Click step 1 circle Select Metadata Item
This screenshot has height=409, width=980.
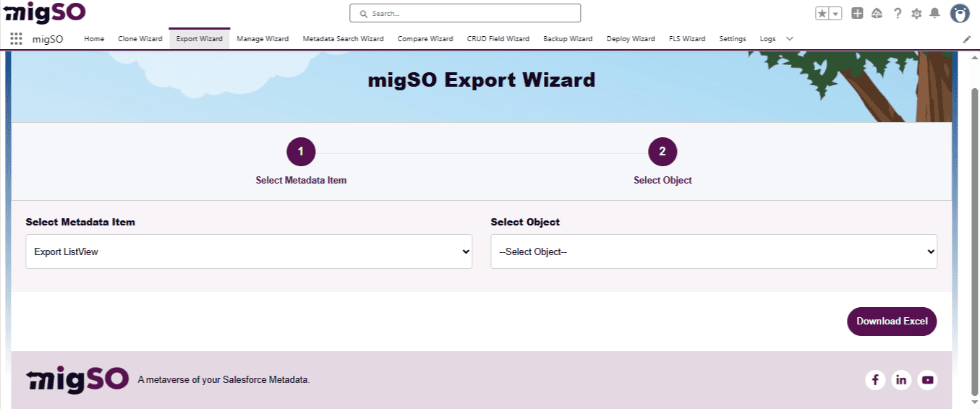tap(301, 152)
